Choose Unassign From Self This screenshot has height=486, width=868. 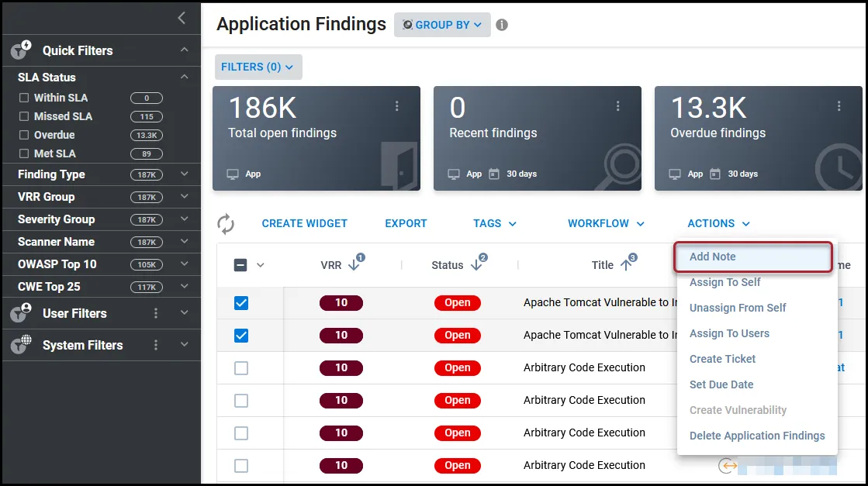tap(738, 308)
